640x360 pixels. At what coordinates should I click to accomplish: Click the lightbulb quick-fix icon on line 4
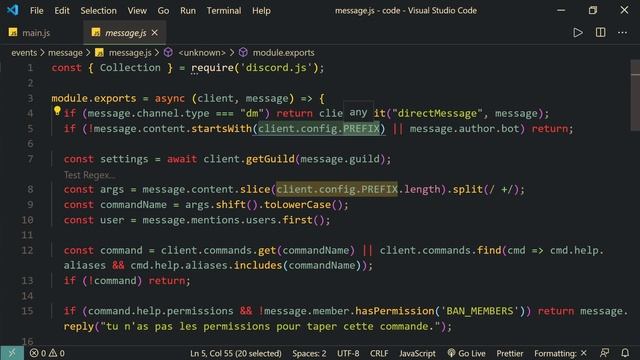tap(57, 111)
